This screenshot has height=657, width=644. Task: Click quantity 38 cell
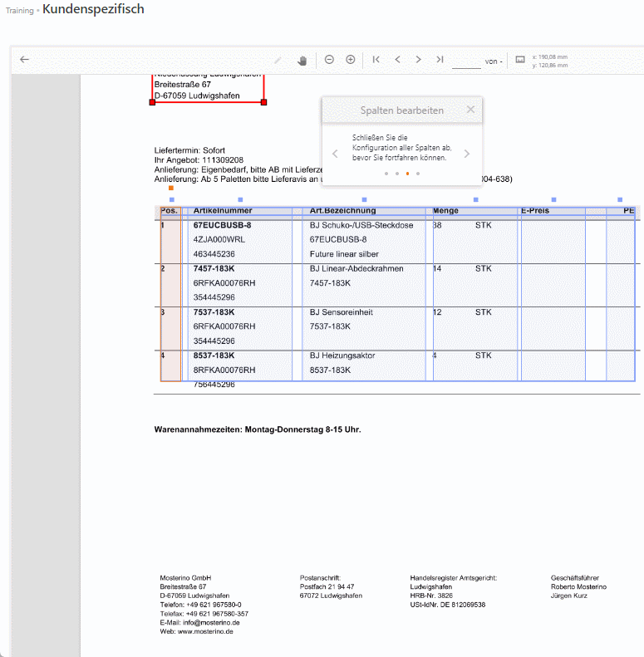click(x=437, y=225)
